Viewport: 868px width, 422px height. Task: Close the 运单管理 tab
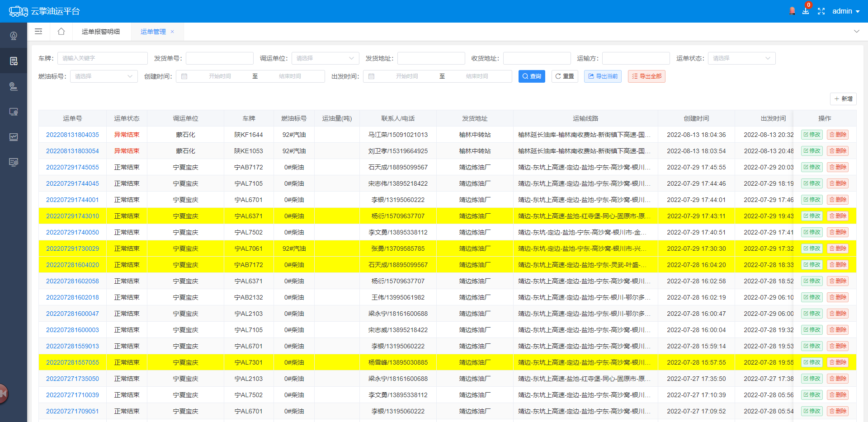coord(172,32)
